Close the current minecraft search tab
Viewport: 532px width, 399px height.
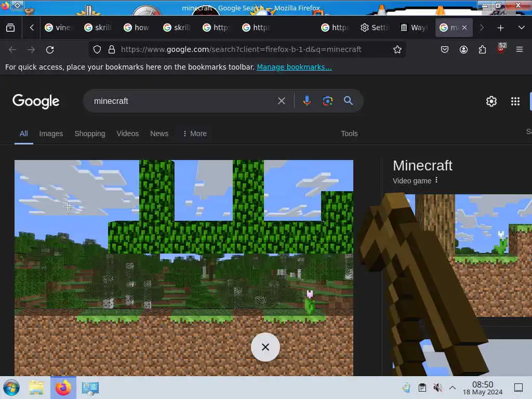464,28
